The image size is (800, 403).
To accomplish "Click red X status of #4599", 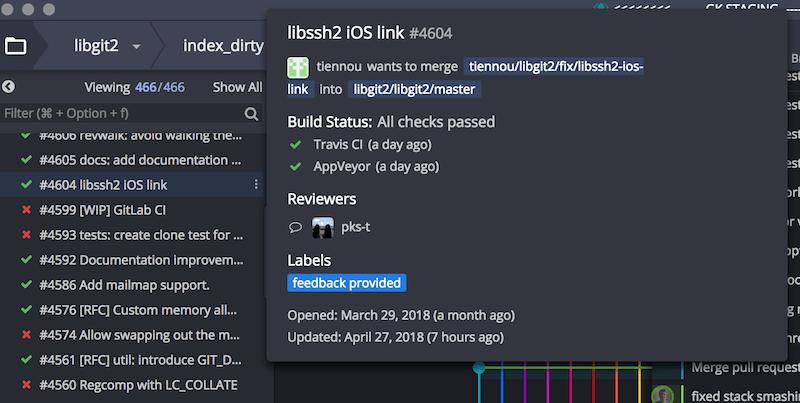I will click(27, 210).
